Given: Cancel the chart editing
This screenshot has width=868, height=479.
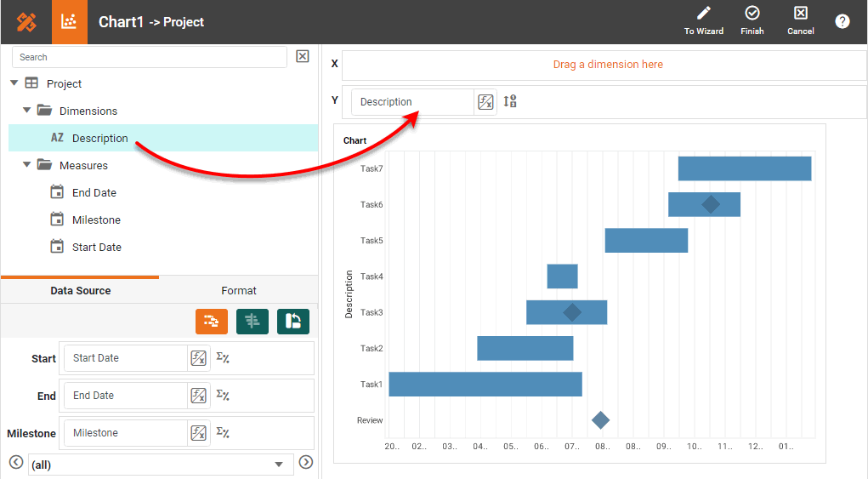Looking at the screenshot, I should pyautogui.click(x=800, y=14).
